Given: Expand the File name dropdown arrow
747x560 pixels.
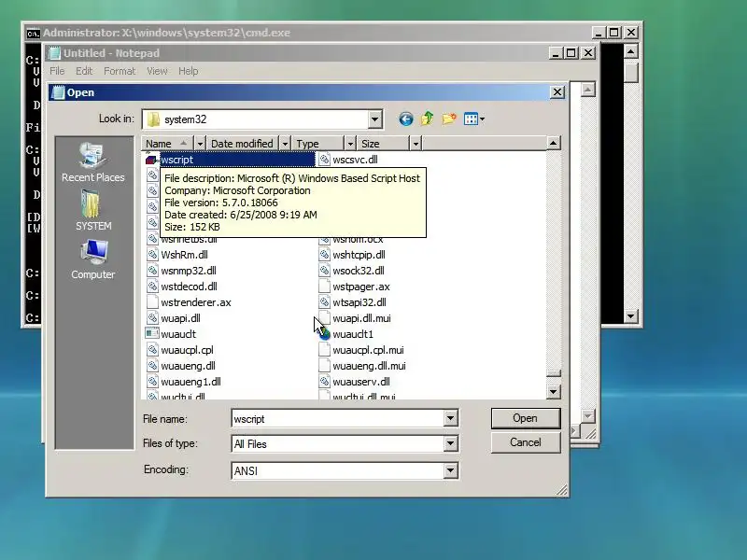Looking at the screenshot, I should coord(450,418).
